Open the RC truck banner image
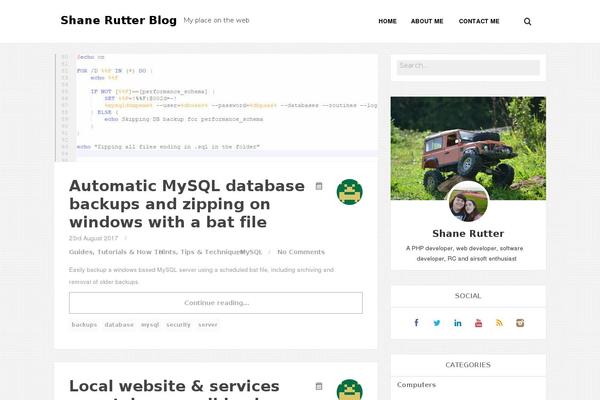 click(x=468, y=148)
